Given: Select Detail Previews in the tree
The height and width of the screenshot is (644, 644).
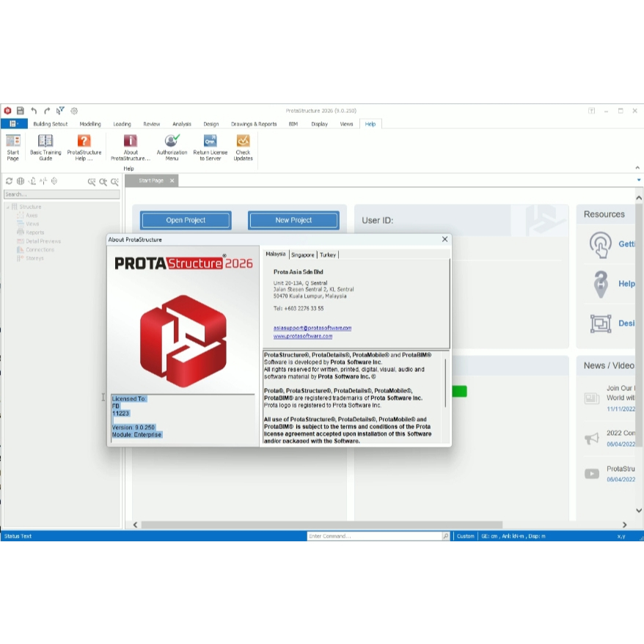Looking at the screenshot, I should (x=43, y=241).
